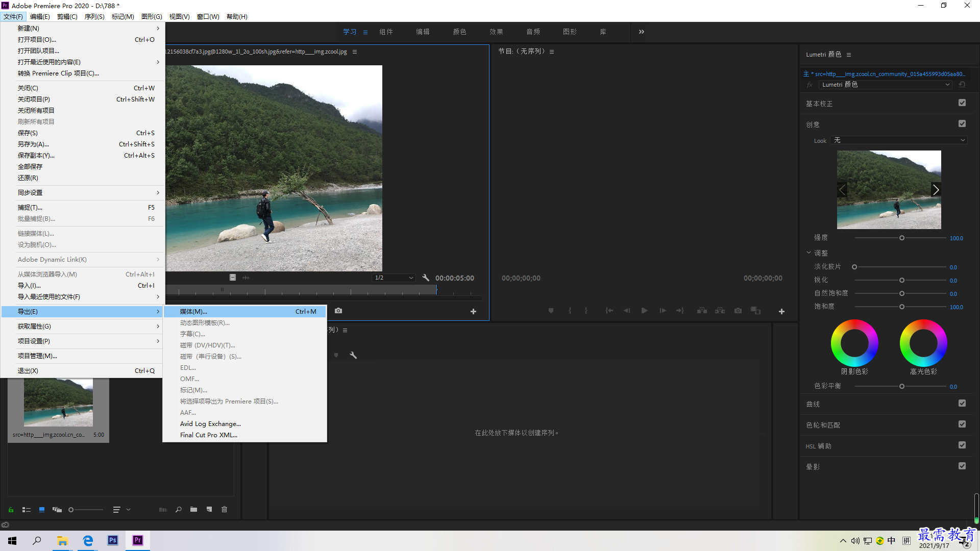This screenshot has width=980, height=551.
Task: Toggle the HSL 辅助 checkbox
Action: [x=962, y=445]
